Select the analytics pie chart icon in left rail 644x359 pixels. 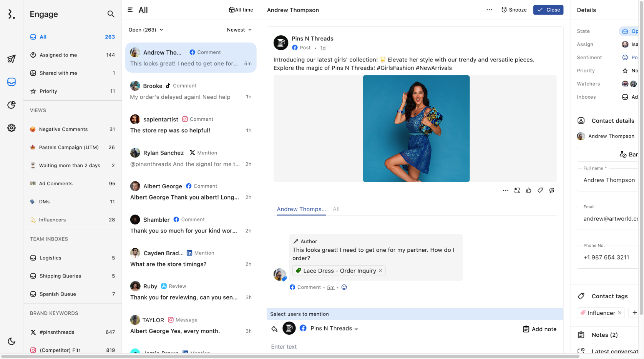tap(11, 105)
